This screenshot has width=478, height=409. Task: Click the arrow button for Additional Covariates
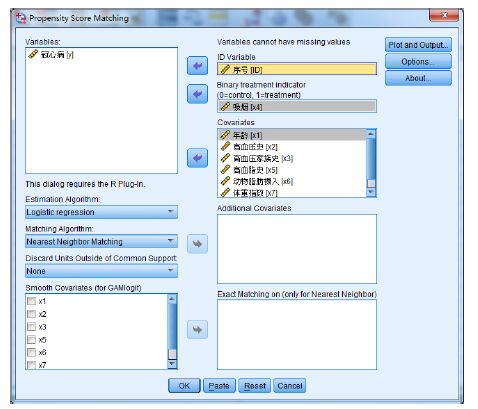pyautogui.click(x=197, y=244)
